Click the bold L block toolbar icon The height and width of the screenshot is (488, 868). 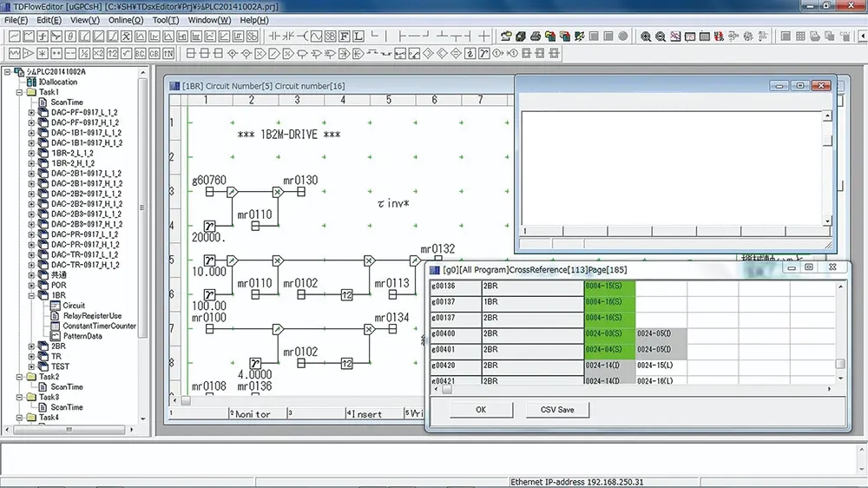point(358,36)
